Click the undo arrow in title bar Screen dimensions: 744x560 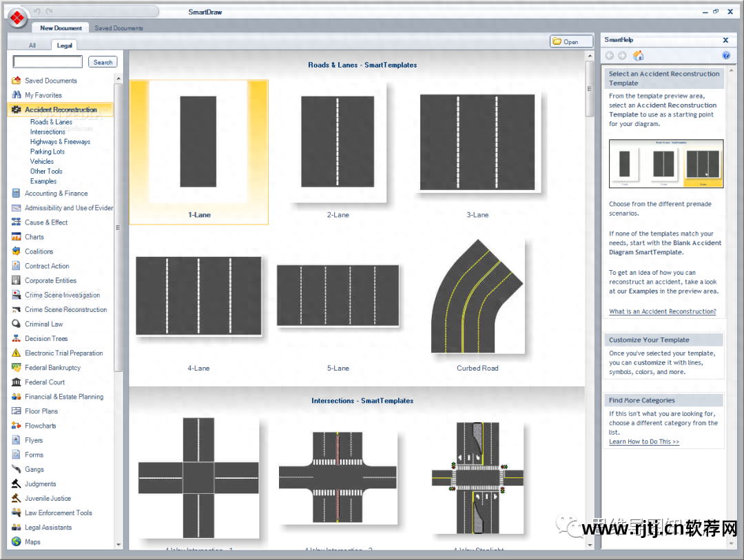37,12
